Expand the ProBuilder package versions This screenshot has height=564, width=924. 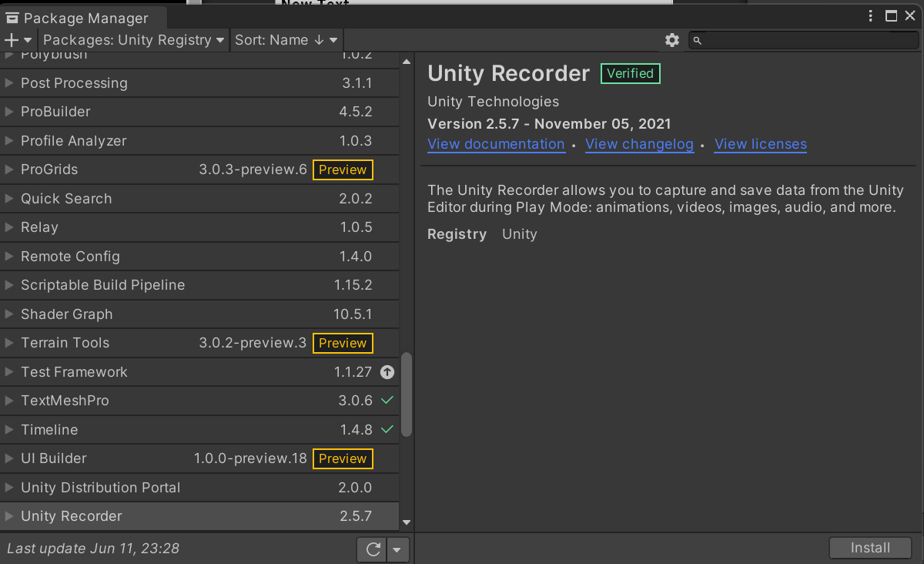[x=9, y=112]
